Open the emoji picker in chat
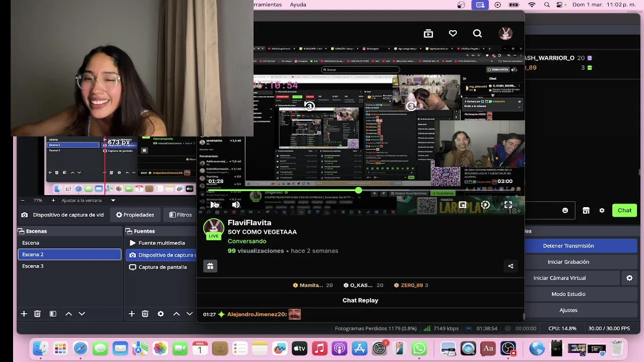The height and width of the screenshot is (362, 644). coord(566,211)
